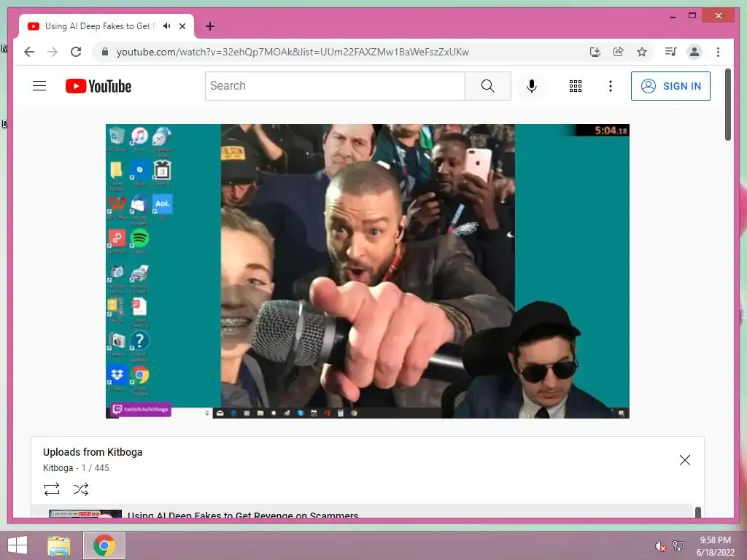
Task: Open a new tab with plus button
Action: (210, 26)
